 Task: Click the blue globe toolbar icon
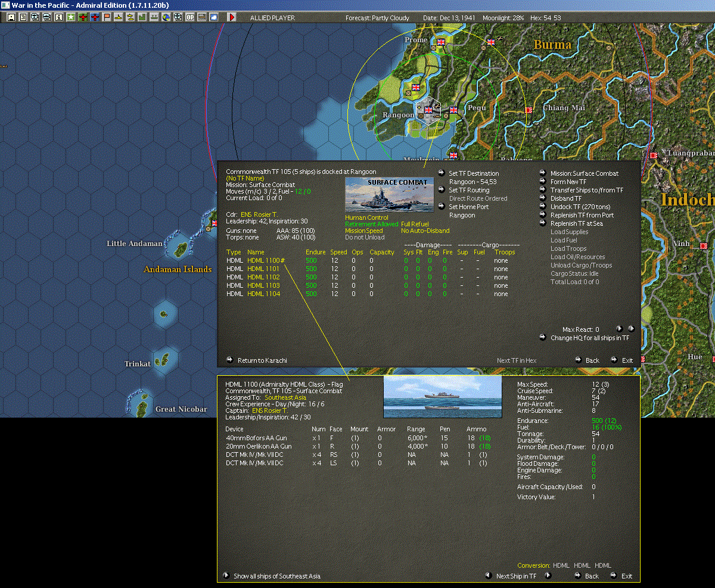point(166,17)
